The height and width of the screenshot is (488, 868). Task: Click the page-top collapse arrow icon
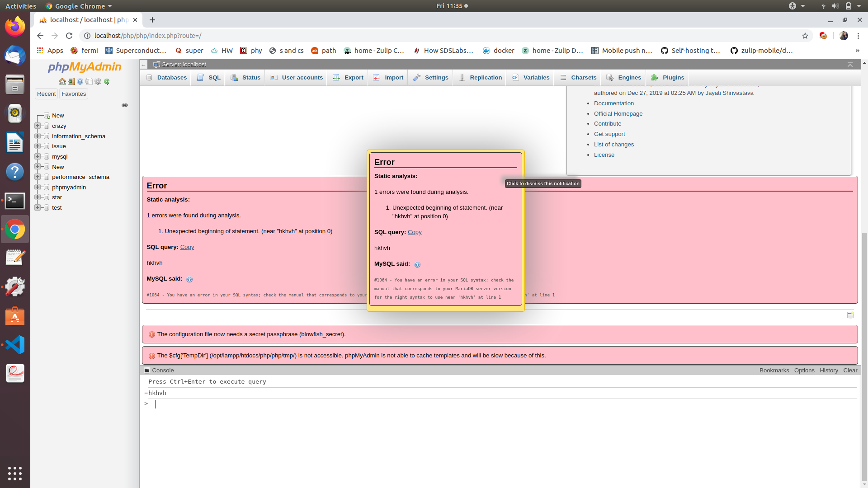click(x=850, y=65)
